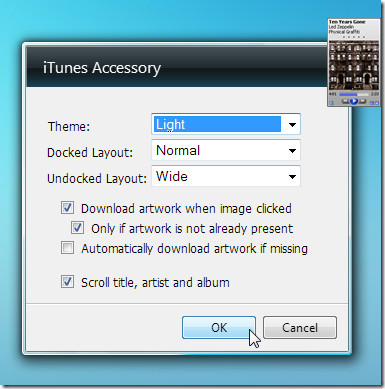385x389 pixels.
Task: Click the "Physical Graffiti" album name text
Action: click(344, 32)
